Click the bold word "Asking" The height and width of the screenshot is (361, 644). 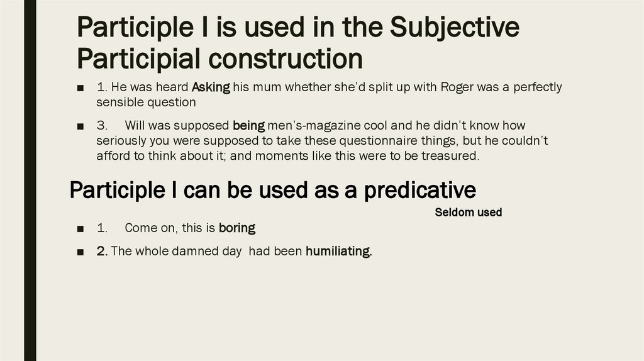pos(211,87)
